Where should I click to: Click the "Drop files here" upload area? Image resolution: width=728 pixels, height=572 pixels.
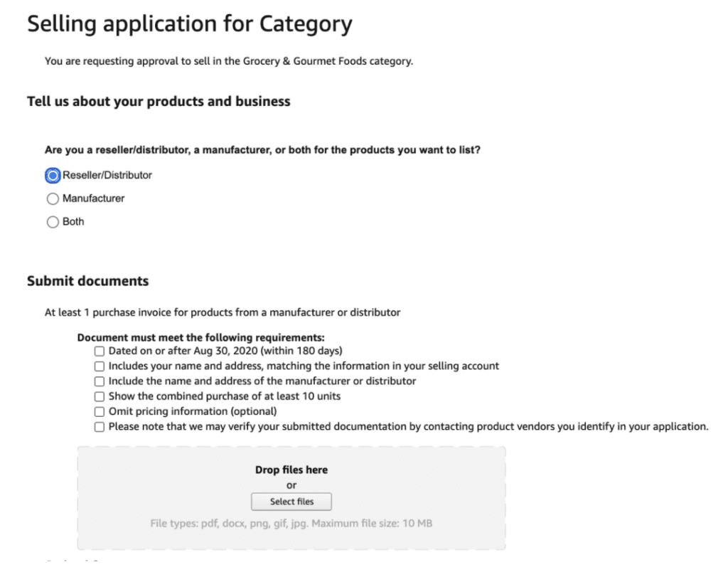pos(291,470)
